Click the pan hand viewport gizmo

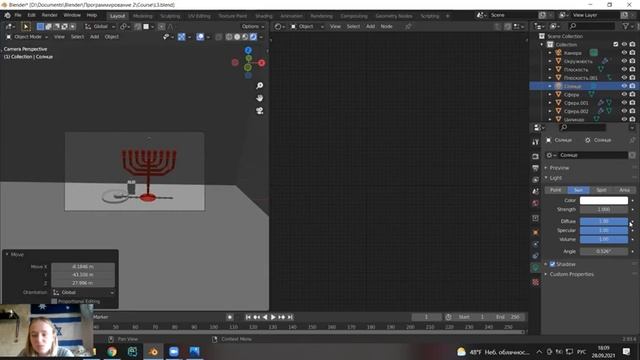pyautogui.click(x=260, y=98)
